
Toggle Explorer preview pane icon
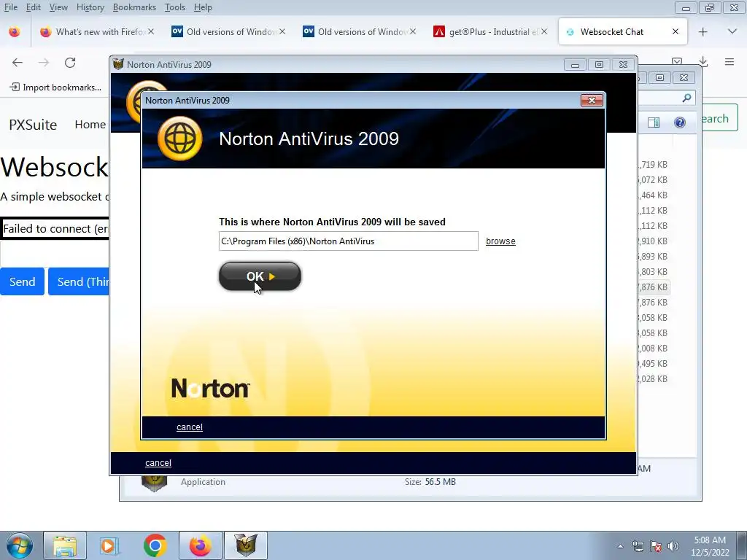[x=654, y=122]
